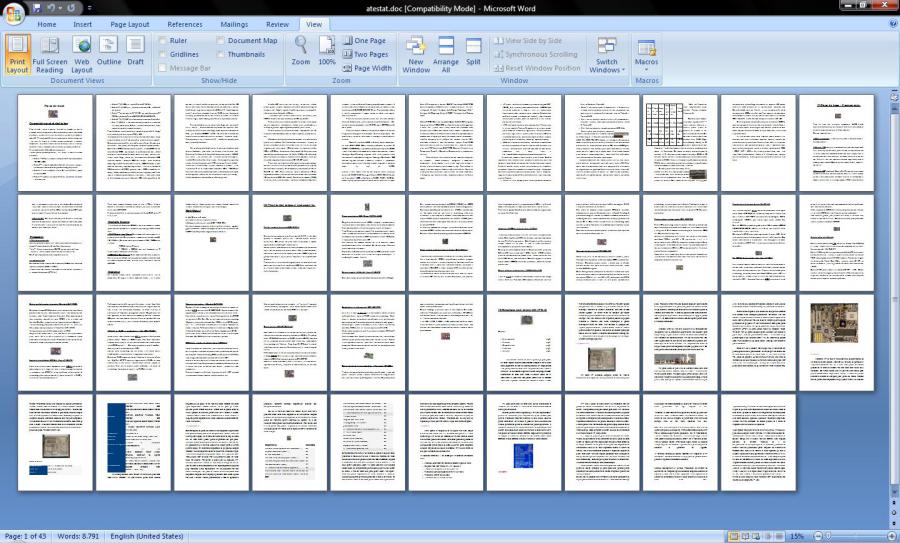Enable the Thumbnails checkbox
Viewport: 900px width, 543px height.
221,55
